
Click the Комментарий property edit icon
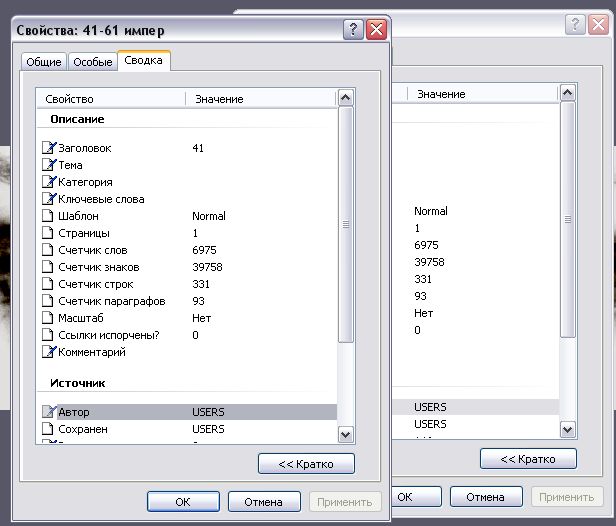coord(48,352)
